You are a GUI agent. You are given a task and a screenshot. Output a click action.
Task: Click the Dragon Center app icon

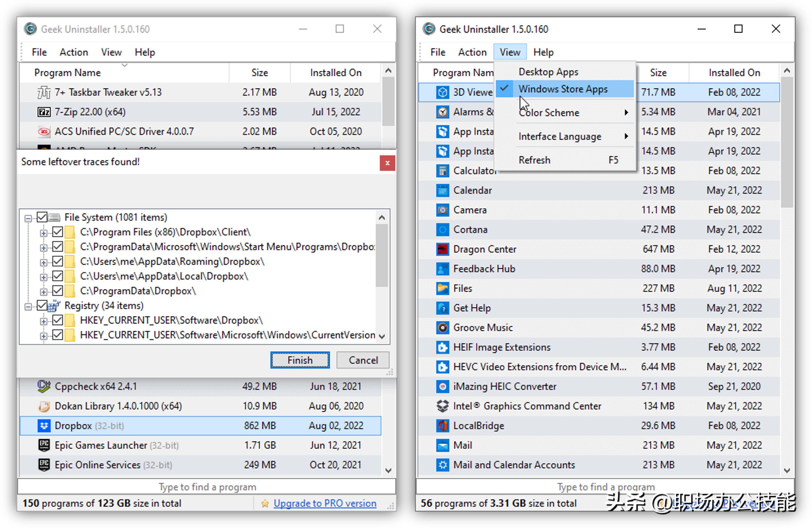443,249
